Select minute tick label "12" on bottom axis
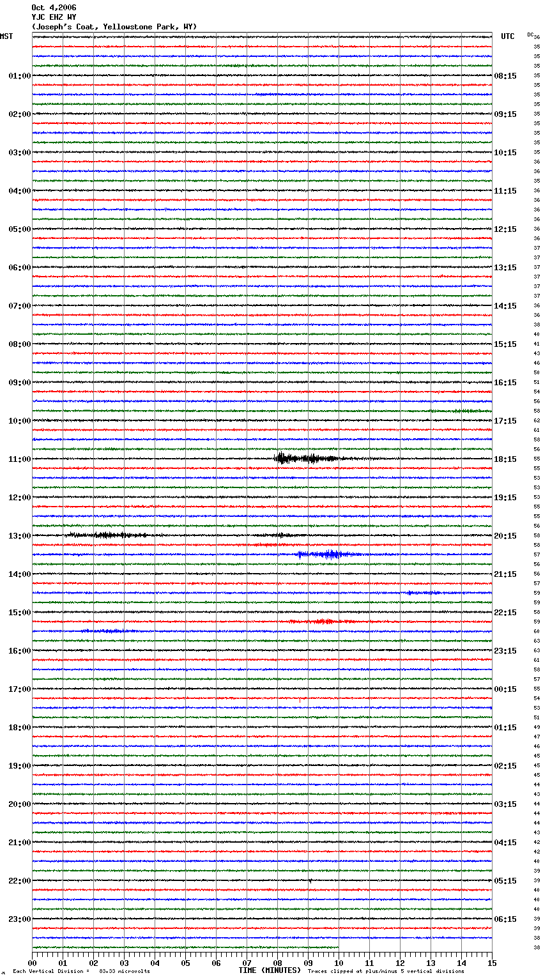This screenshot has height=980, width=543. click(400, 963)
